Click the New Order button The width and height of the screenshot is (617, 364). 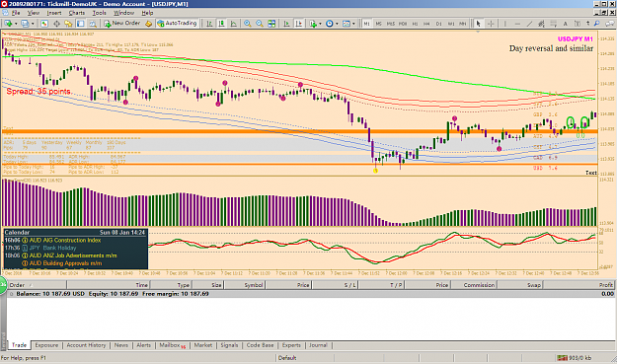pyautogui.click(x=122, y=24)
